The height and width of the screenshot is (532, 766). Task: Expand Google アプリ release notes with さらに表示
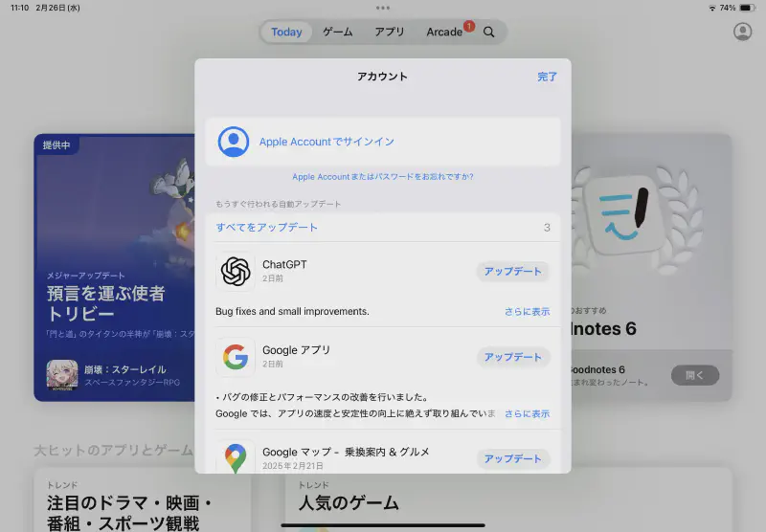[x=527, y=413]
